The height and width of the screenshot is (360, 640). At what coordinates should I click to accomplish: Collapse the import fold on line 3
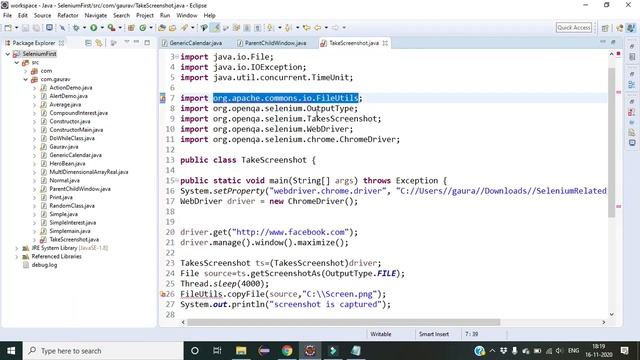[x=177, y=57]
